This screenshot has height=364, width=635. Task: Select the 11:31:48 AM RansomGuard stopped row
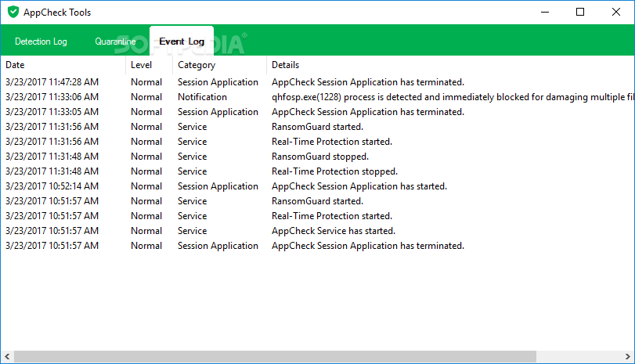318,157
